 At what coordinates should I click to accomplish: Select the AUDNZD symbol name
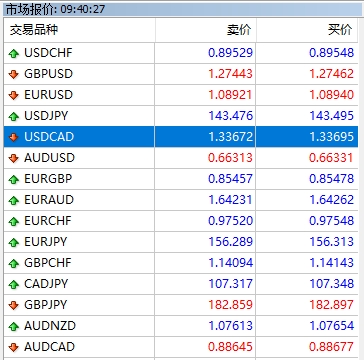[x=50, y=326]
